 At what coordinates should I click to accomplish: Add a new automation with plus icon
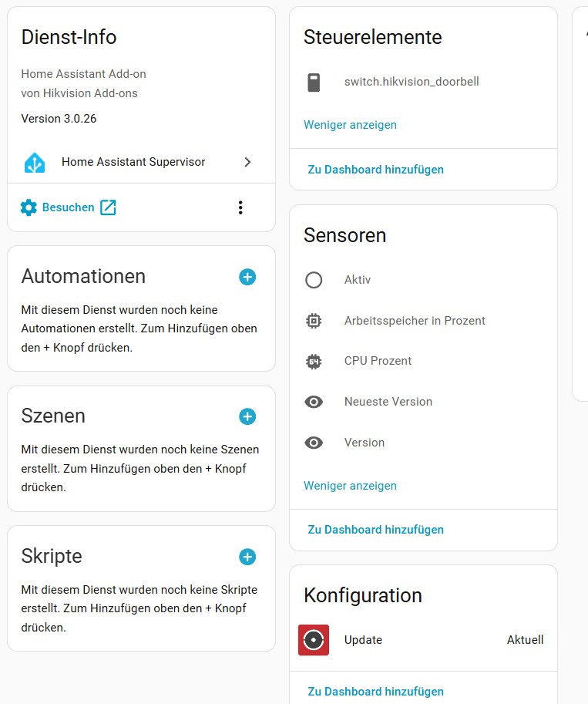click(247, 277)
